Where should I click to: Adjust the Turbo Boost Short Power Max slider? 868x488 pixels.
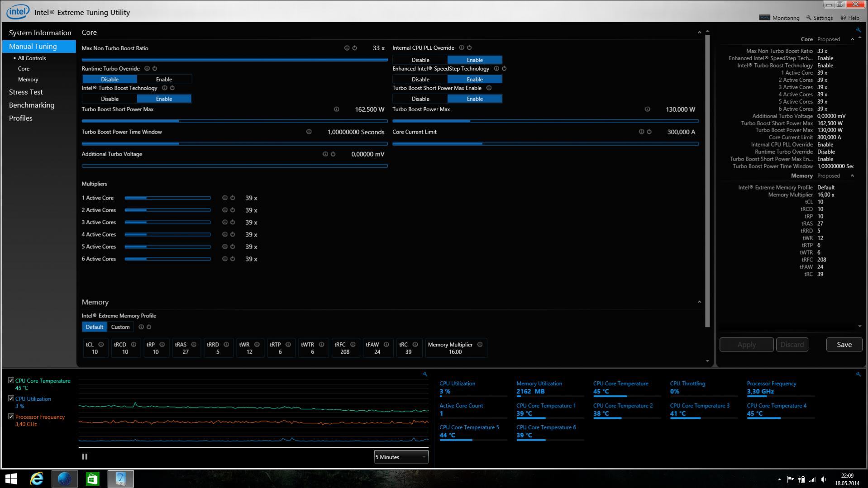click(x=234, y=121)
